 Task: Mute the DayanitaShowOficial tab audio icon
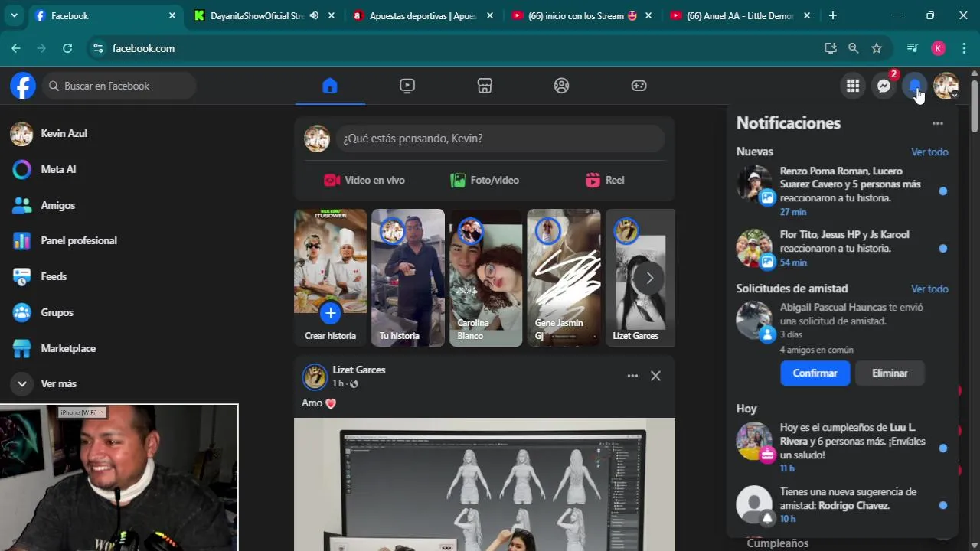point(314,15)
